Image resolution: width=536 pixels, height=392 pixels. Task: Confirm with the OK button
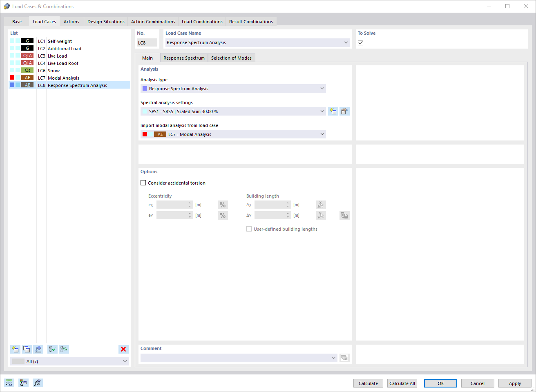440,383
